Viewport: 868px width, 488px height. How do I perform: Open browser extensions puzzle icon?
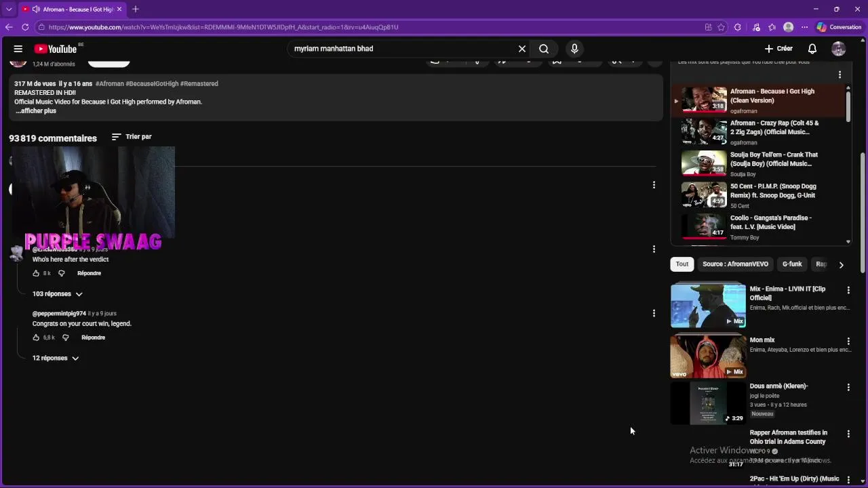738,27
